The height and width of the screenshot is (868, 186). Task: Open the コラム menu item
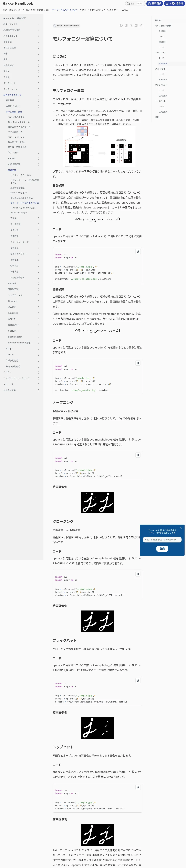[125, 10]
